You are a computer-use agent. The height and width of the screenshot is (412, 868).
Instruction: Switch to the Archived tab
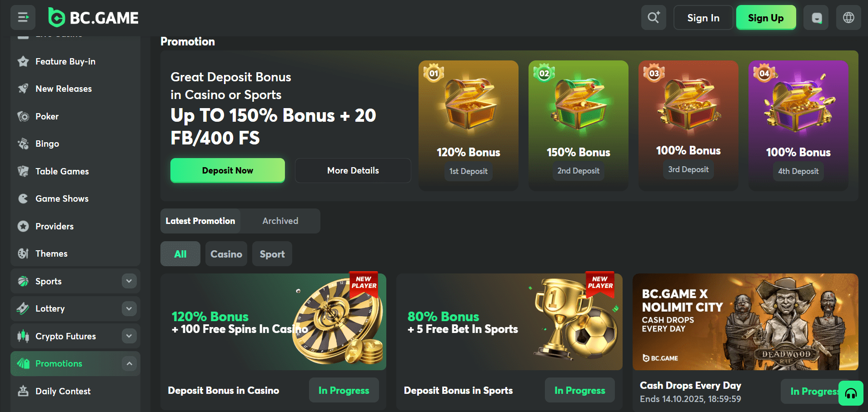[280, 221]
